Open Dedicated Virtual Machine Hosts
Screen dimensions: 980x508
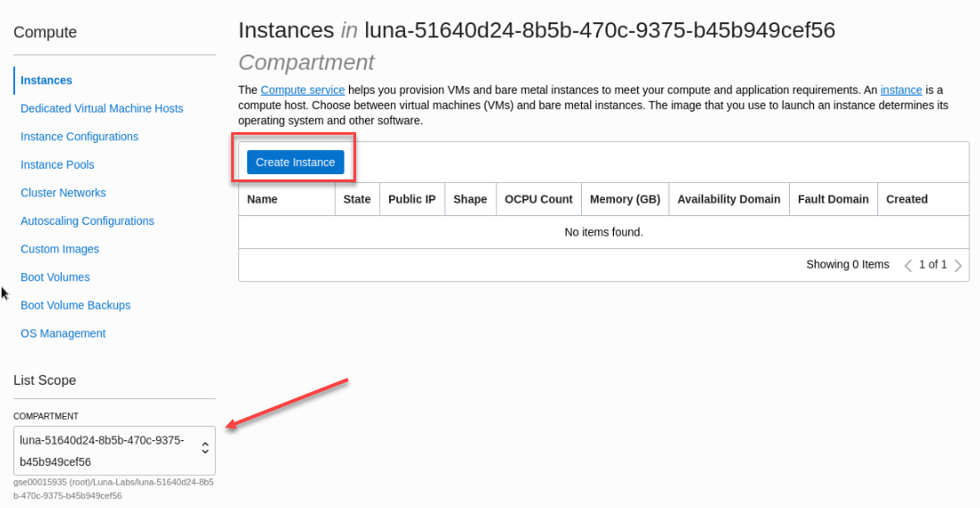[x=102, y=108]
